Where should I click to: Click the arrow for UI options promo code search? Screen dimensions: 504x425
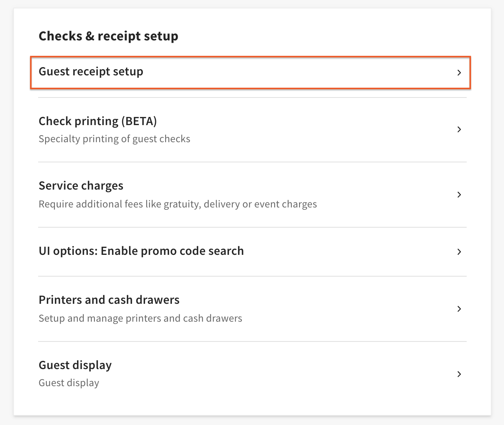coord(459,252)
